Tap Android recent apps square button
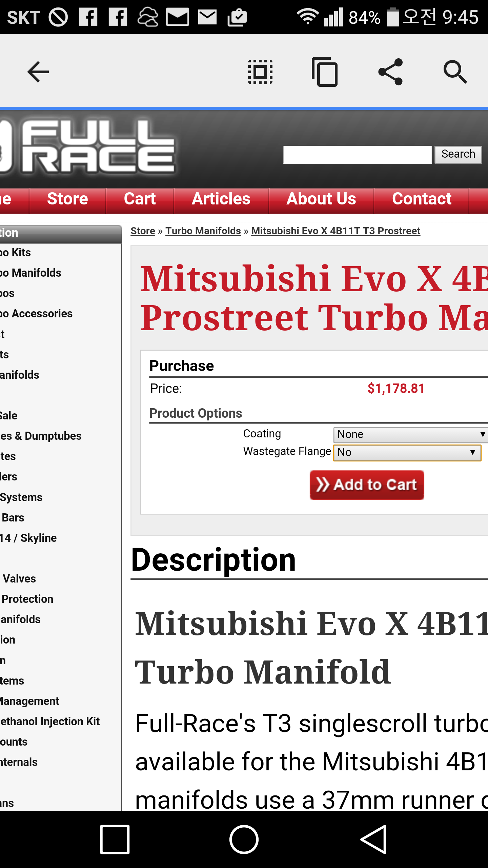The height and width of the screenshot is (868, 488). pos(115,840)
